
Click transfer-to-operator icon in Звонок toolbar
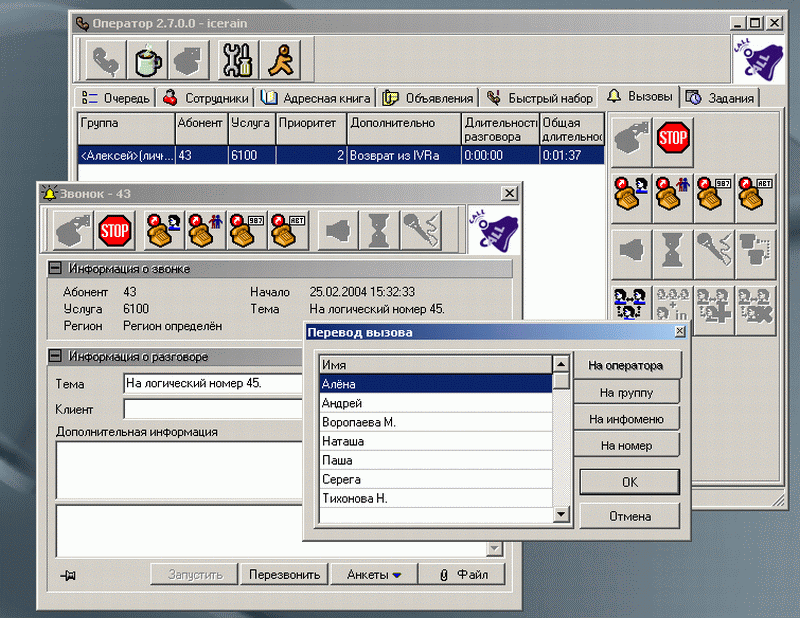[x=164, y=231]
